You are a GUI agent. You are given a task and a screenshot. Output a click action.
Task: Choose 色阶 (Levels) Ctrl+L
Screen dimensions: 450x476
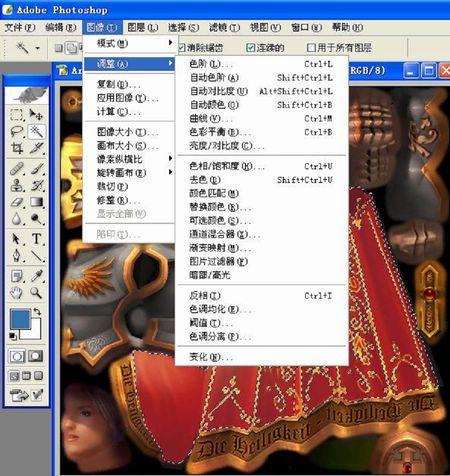(x=262, y=64)
